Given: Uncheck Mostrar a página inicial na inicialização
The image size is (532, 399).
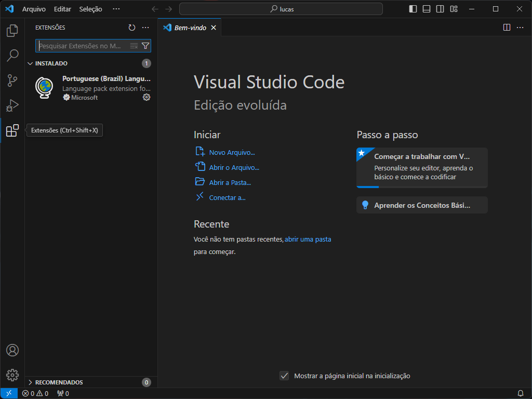Looking at the screenshot, I should [284, 376].
